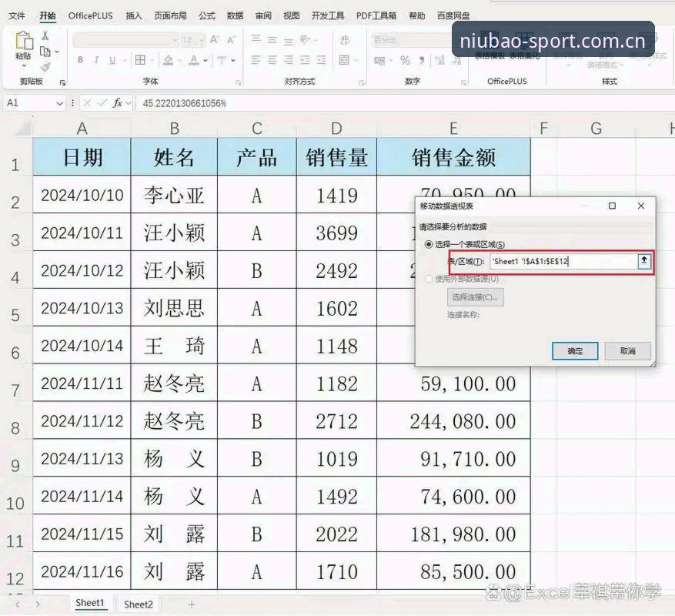Image resolution: width=675 pixels, height=616 pixels.
Task: Click the Cut scissors icon
Action: tap(45, 36)
